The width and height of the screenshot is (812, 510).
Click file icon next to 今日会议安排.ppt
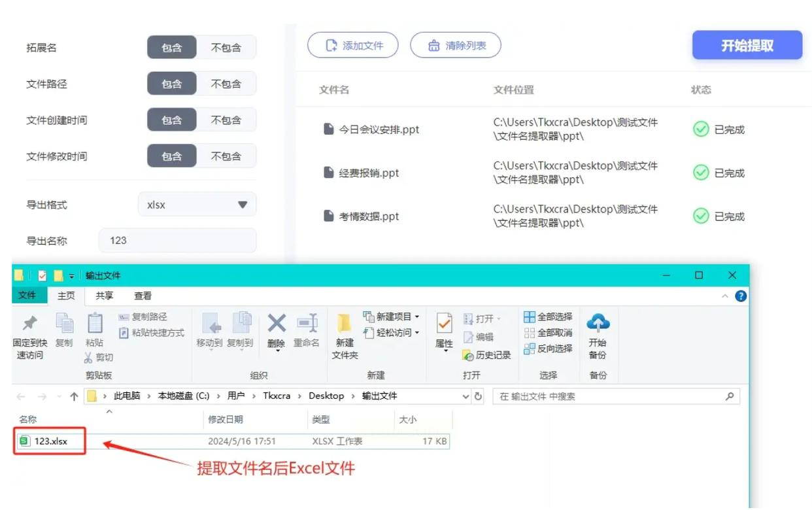point(329,129)
